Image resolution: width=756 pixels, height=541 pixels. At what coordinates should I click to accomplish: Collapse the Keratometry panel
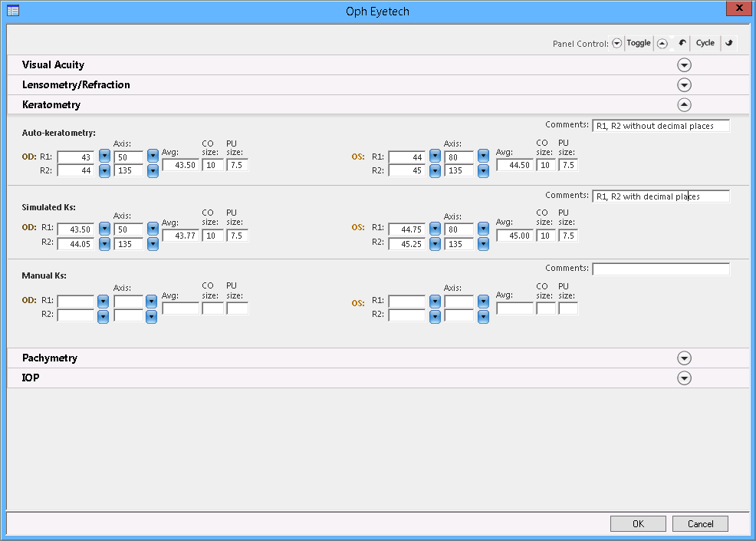tap(684, 104)
